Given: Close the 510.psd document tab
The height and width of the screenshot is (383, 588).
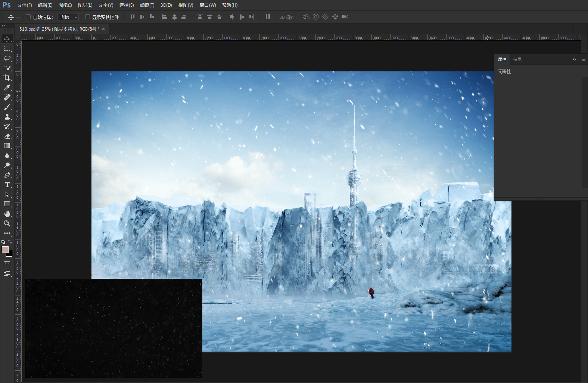Looking at the screenshot, I should pyautogui.click(x=103, y=29).
